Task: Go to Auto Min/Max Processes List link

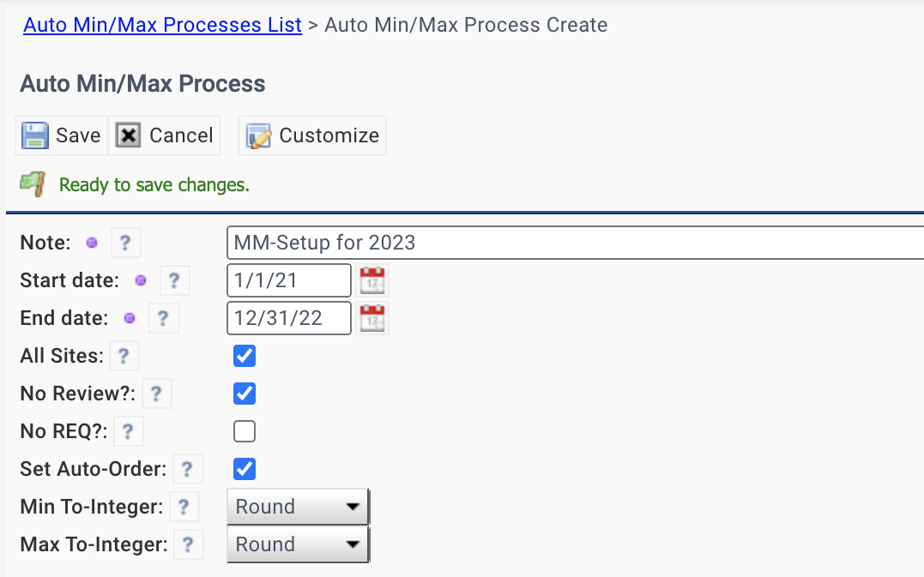Action: 163,25
